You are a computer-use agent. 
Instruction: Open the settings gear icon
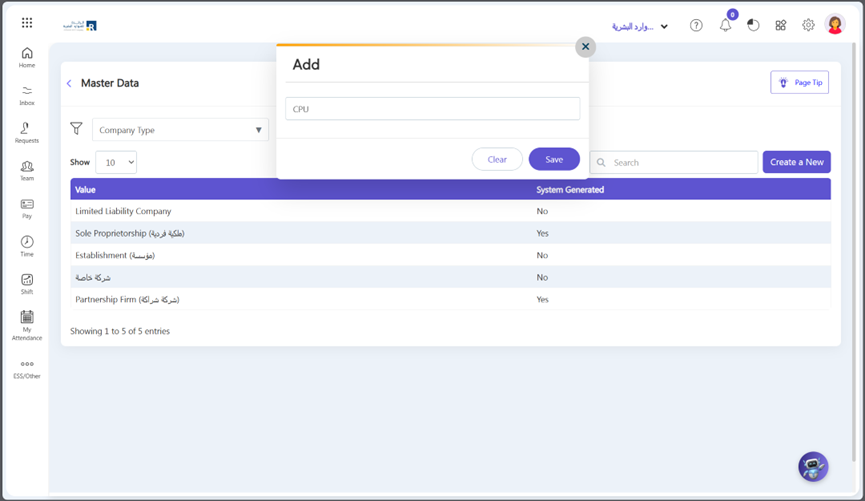pos(808,25)
